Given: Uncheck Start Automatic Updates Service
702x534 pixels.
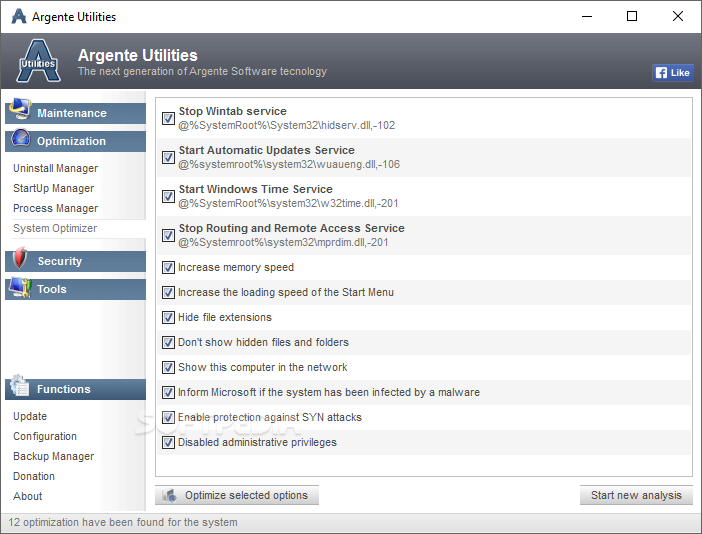Looking at the screenshot, I should click(x=168, y=157).
